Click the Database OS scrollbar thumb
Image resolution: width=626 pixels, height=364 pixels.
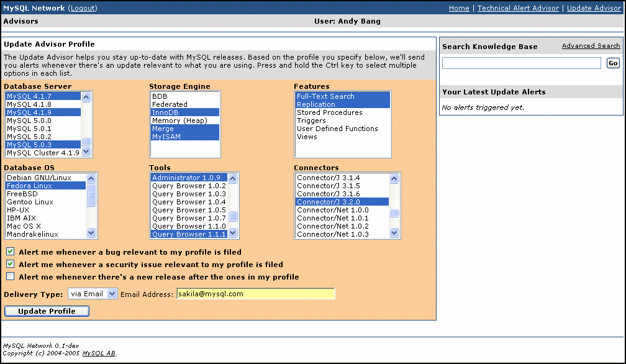point(91,195)
